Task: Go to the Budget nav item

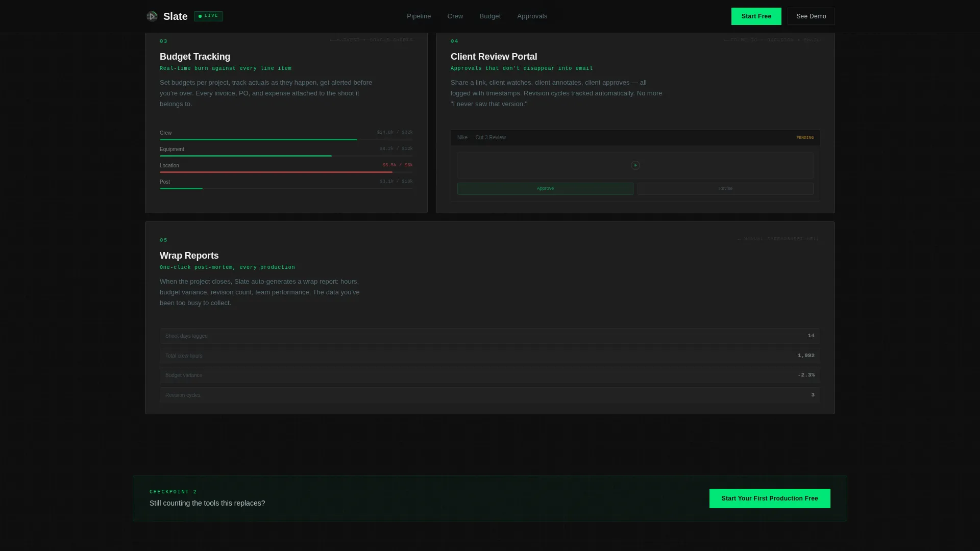Action: pyautogui.click(x=490, y=16)
